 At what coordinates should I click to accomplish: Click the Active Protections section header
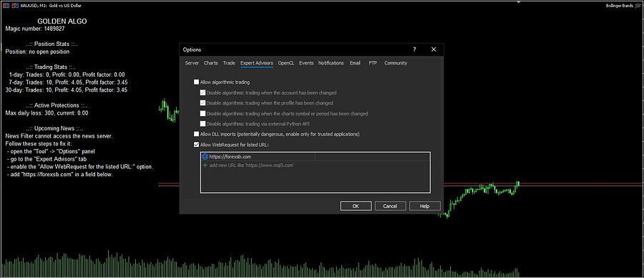pos(57,105)
